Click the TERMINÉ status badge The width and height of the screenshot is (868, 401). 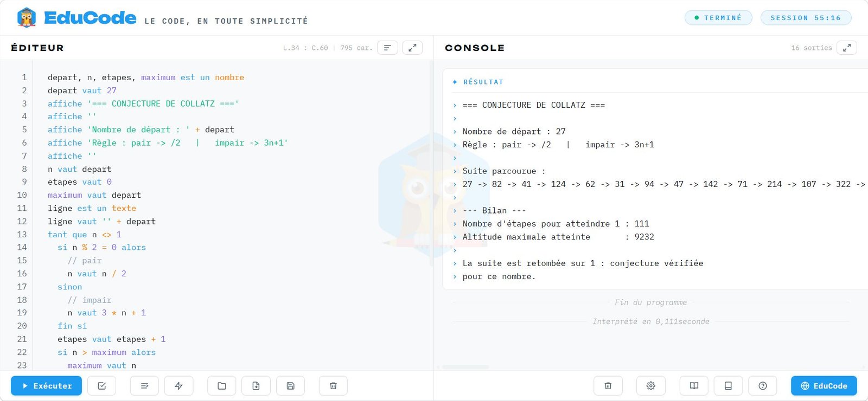tap(718, 18)
